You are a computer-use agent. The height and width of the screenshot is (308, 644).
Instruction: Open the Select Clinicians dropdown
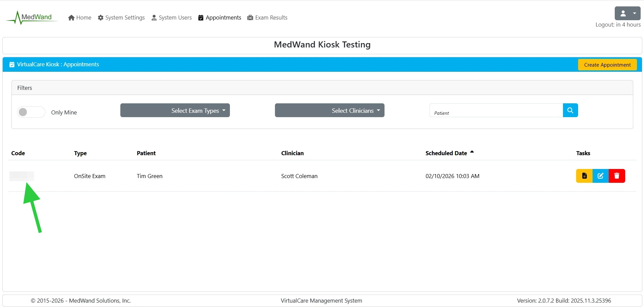(330, 110)
